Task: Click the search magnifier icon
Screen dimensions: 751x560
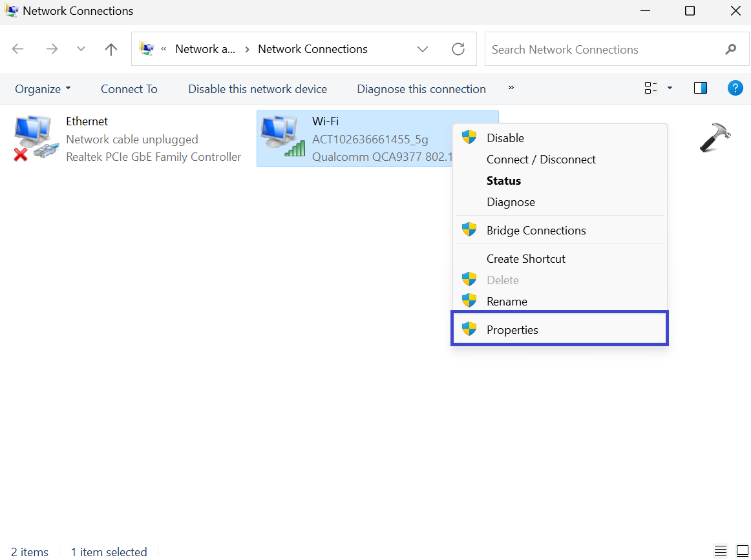Action: tap(731, 49)
